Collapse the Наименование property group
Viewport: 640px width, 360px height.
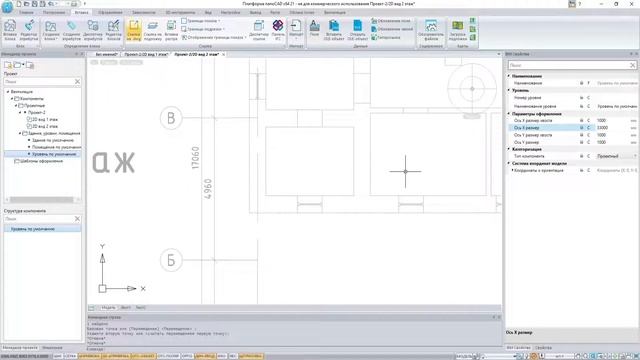coord(509,76)
